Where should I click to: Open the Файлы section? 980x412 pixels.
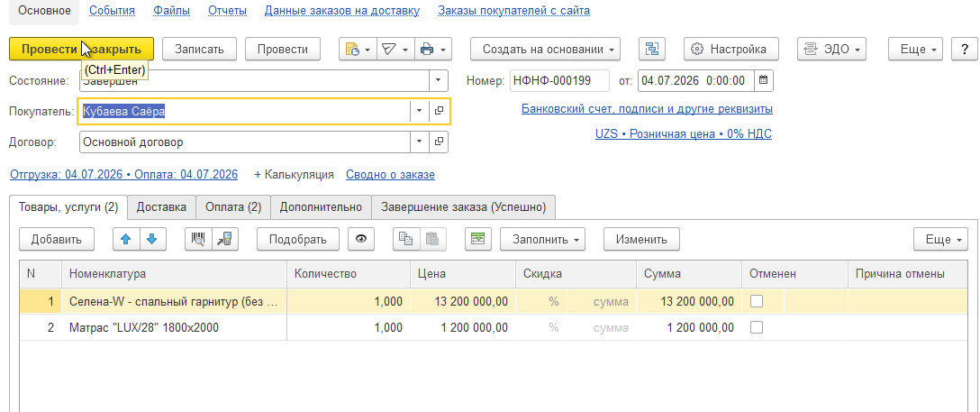(x=171, y=11)
